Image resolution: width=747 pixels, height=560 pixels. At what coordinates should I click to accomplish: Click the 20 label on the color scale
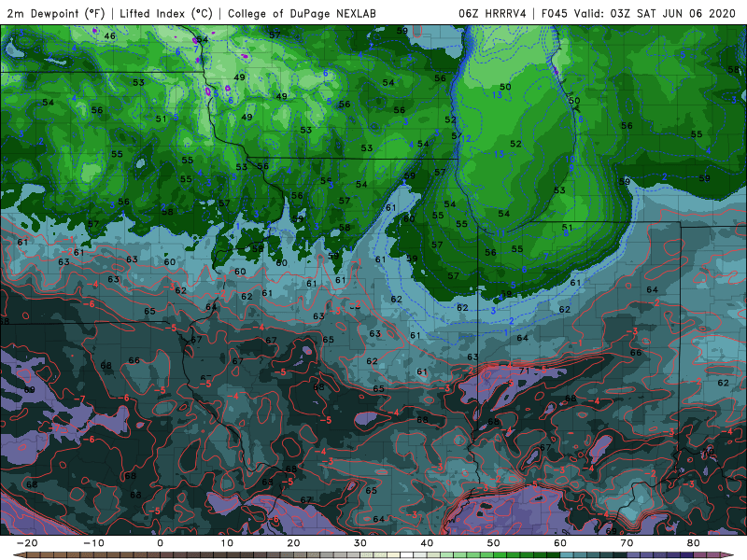[293, 543]
